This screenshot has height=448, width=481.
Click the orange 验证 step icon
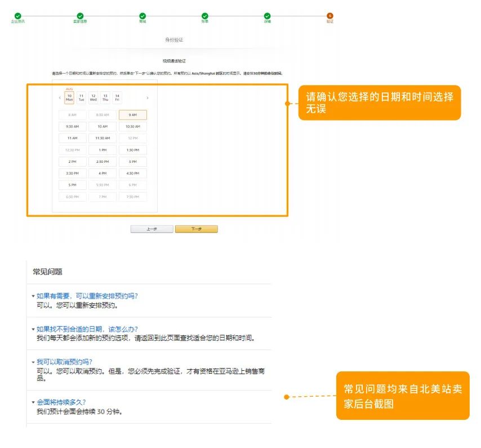330,16
